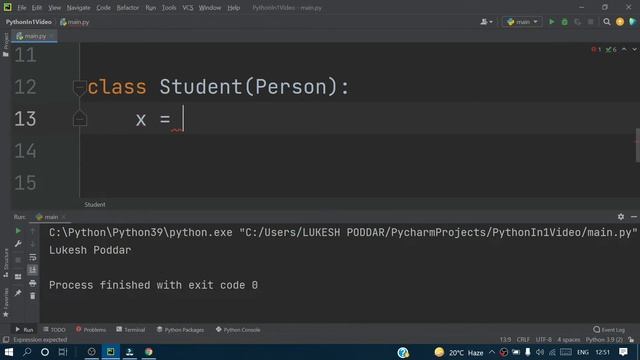
Task: Click CRLF line separator in status bar
Action: [523, 340]
